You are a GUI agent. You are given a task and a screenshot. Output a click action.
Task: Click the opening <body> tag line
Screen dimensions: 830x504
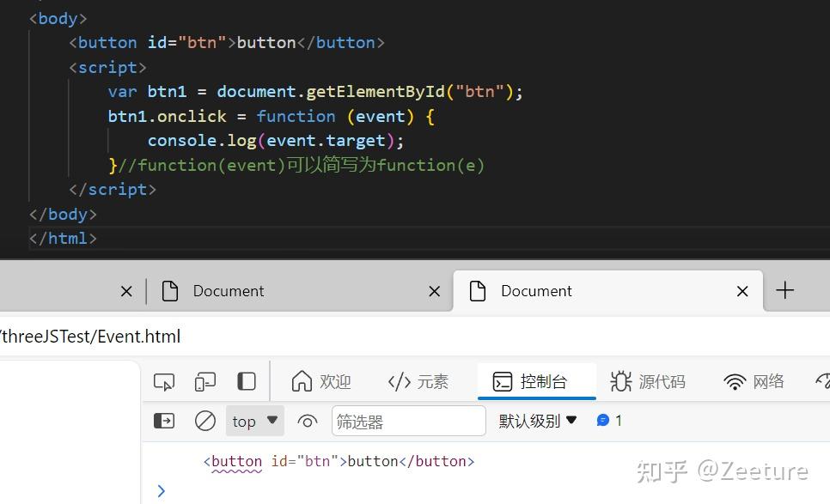(58, 19)
